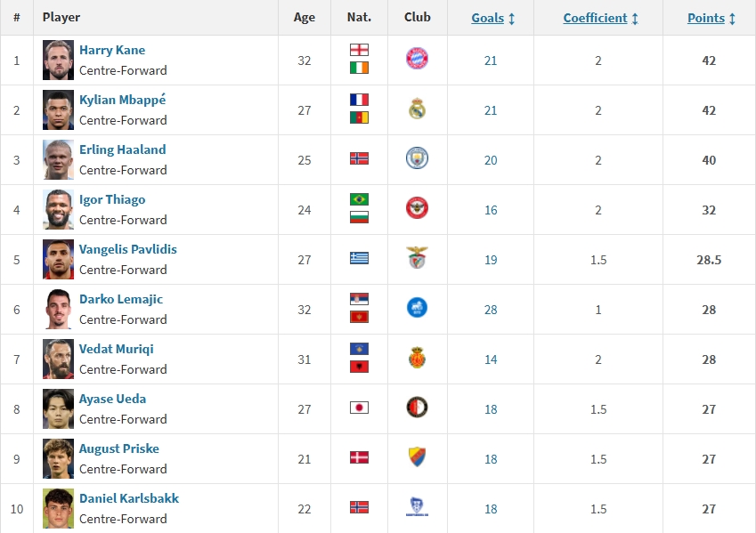The width and height of the screenshot is (756, 533).
Task: Click the Greece flag beside Vangelis Pavlidis
Action: click(x=359, y=259)
